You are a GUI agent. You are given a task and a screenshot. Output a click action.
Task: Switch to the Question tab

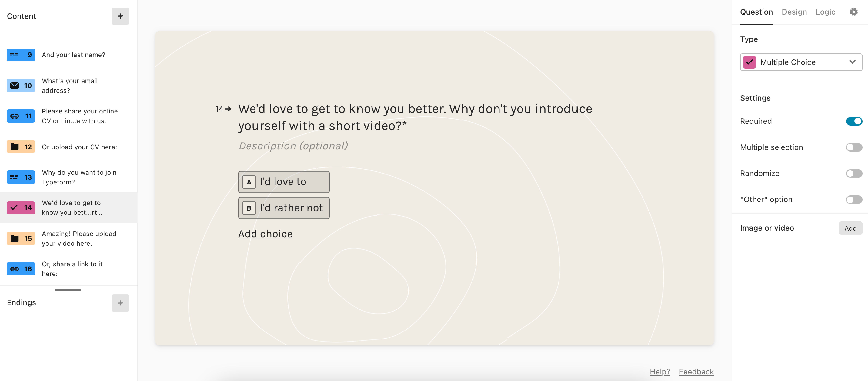click(x=756, y=12)
